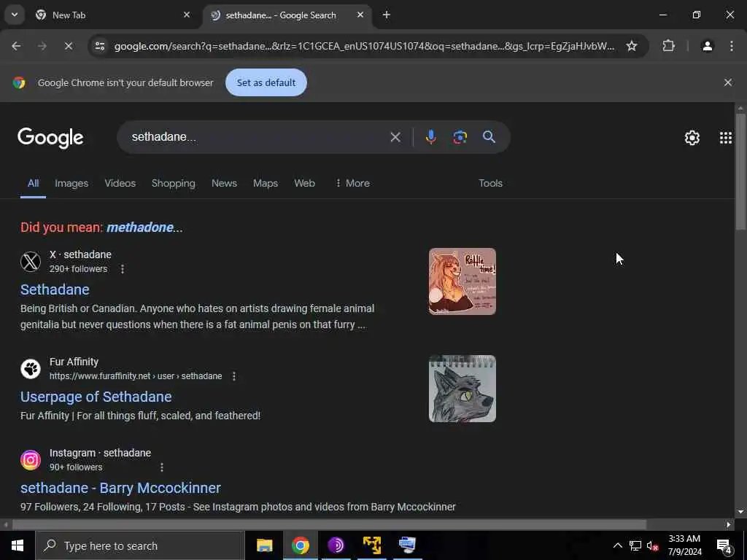This screenshot has width=747, height=560.
Task: Open search Tools
Action: point(490,183)
